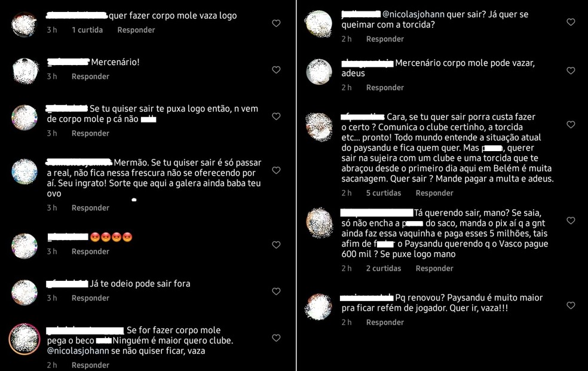588x371 pixels.
Task: Like the 'quer fazer corpo mole vaza logo' comment
Action: pyautogui.click(x=276, y=23)
